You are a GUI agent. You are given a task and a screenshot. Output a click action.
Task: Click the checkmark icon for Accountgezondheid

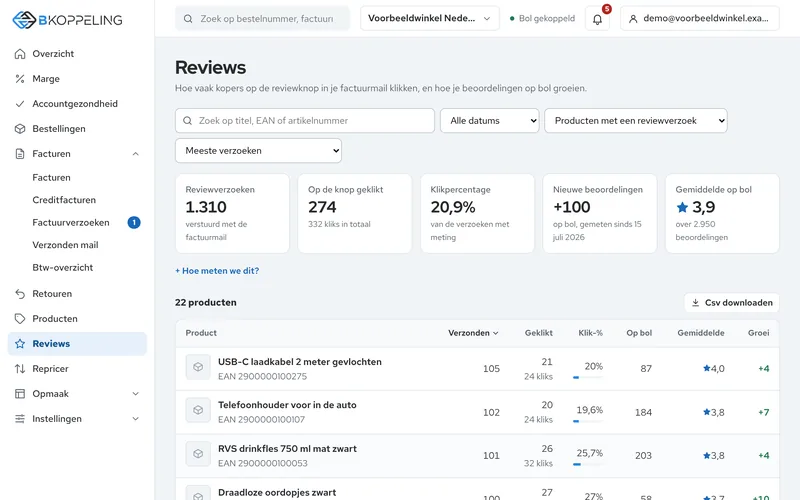tap(20, 104)
